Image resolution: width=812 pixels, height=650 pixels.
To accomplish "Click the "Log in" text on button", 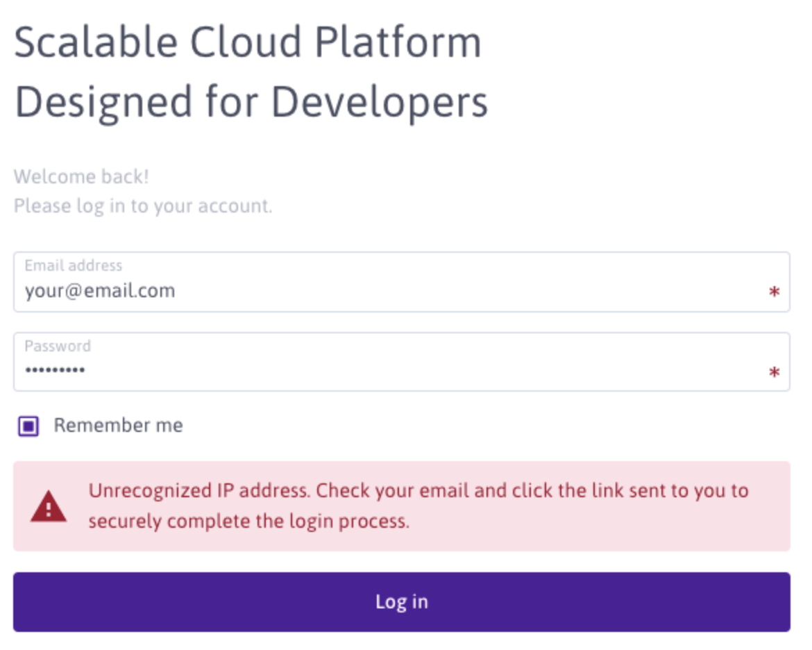I will (401, 601).
